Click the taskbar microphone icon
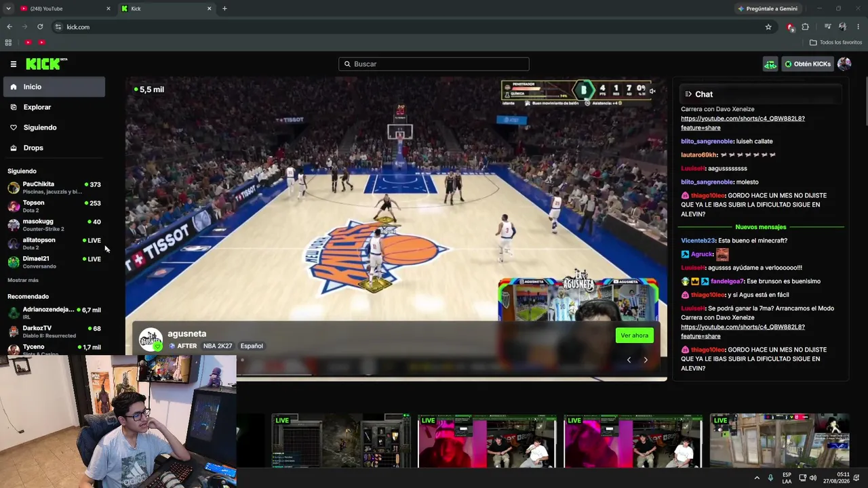The width and height of the screenshot is (868, 488). pos(770,478)
